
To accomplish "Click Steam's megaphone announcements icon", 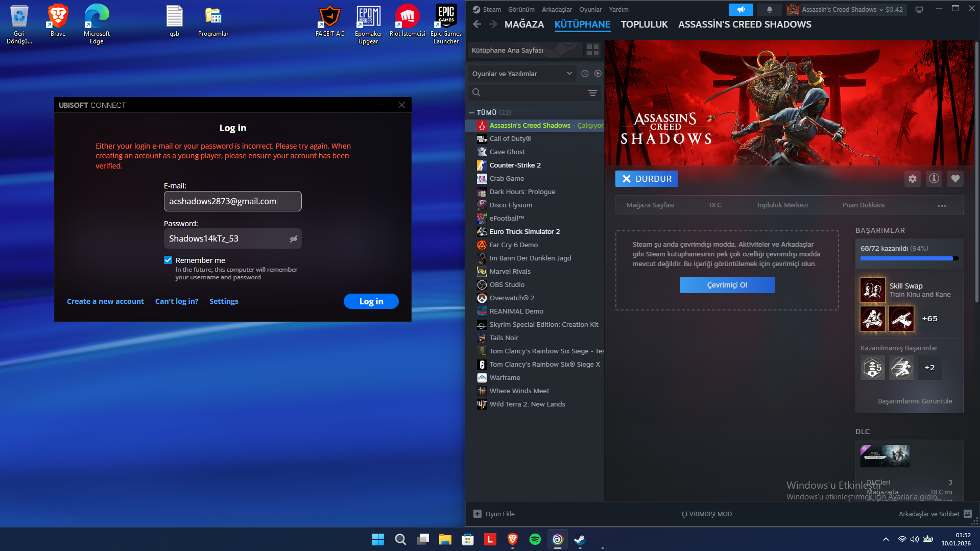I will pos(740,9).
